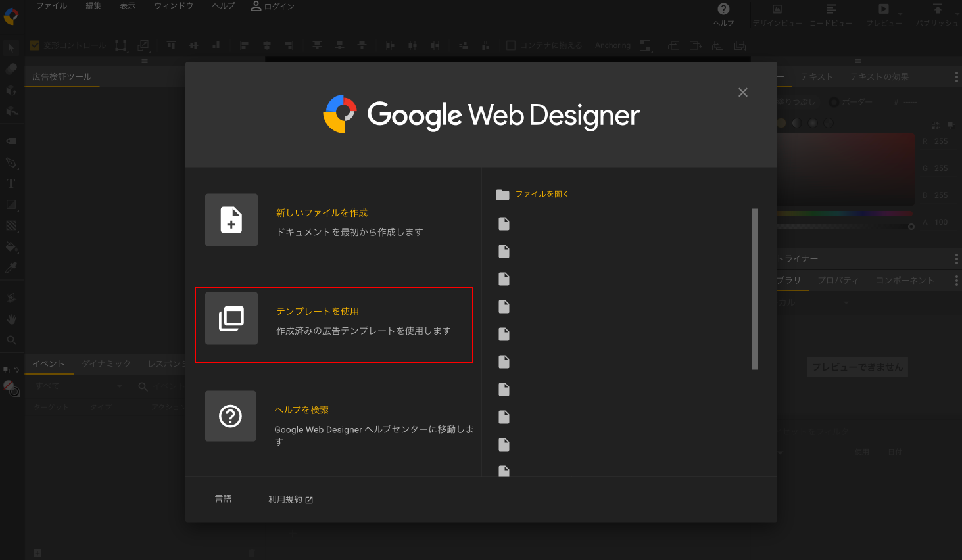Select the Pen tool in left toolbar
Viewport: 962px width, 560px height.
(11, 162)
